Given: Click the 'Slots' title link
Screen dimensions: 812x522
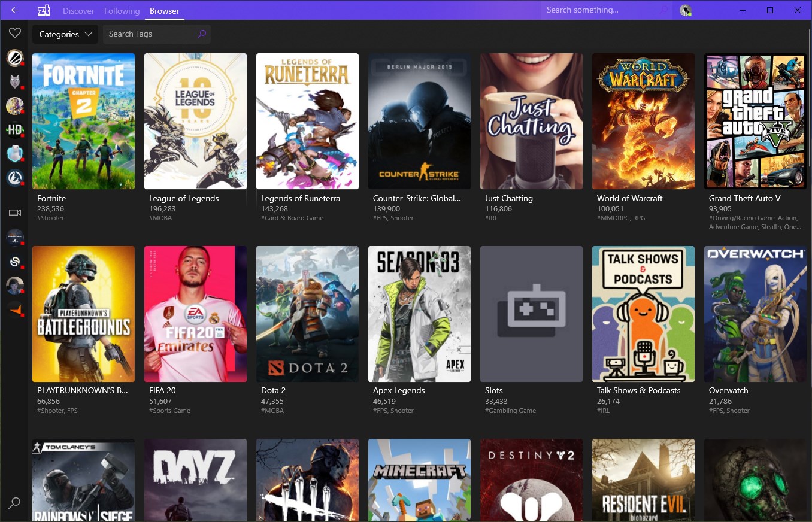Looking at the screenshot, I should point(494,390).
